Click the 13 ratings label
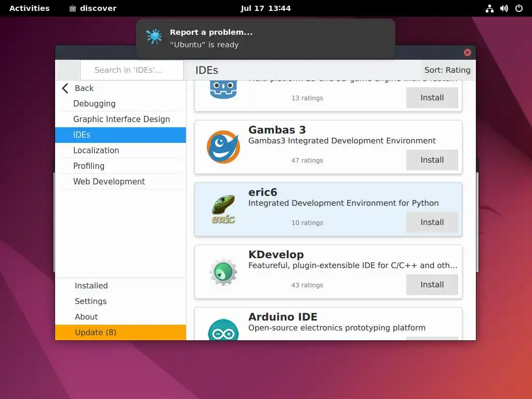This screenshot has width=532, height=399. 307,98
